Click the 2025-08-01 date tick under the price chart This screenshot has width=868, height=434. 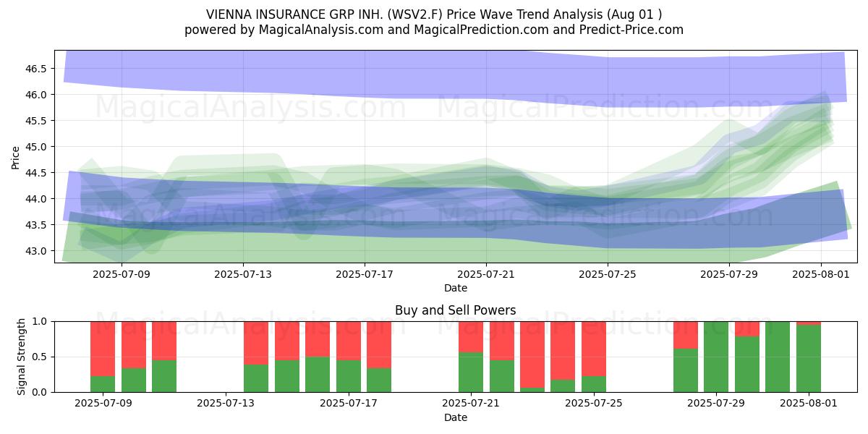point(820,275)
